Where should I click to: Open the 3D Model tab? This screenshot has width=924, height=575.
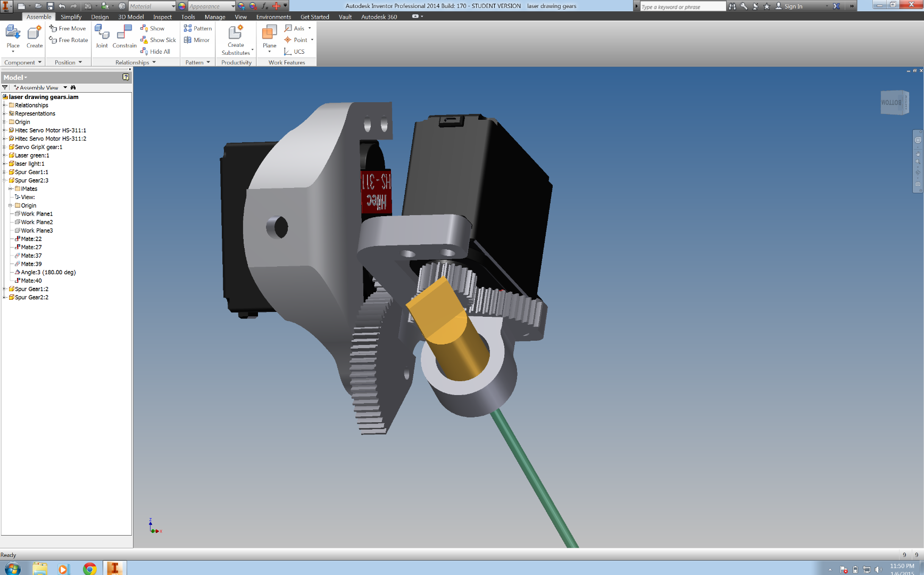[x=131, y=17]
